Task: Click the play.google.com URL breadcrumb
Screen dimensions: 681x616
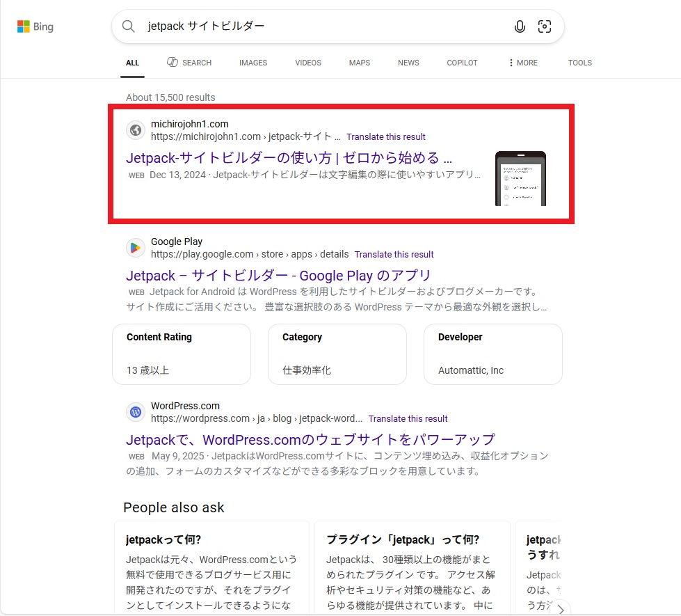Action: point(250,254)
